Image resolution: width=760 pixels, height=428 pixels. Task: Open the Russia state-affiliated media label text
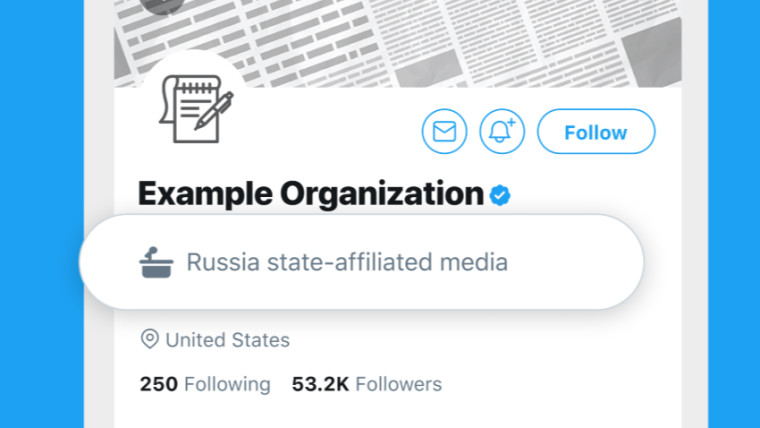[347, 262]
